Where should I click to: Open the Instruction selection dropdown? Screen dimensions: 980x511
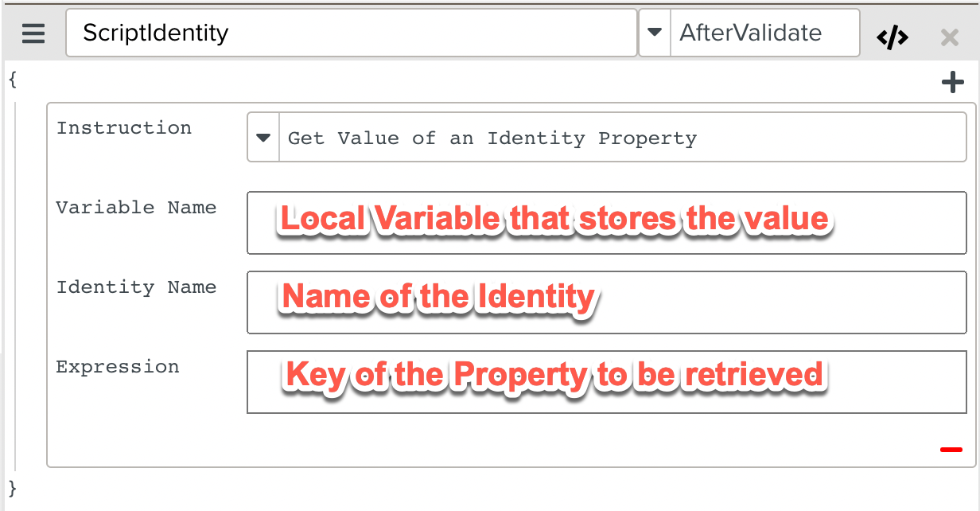[x=262, y=138]
